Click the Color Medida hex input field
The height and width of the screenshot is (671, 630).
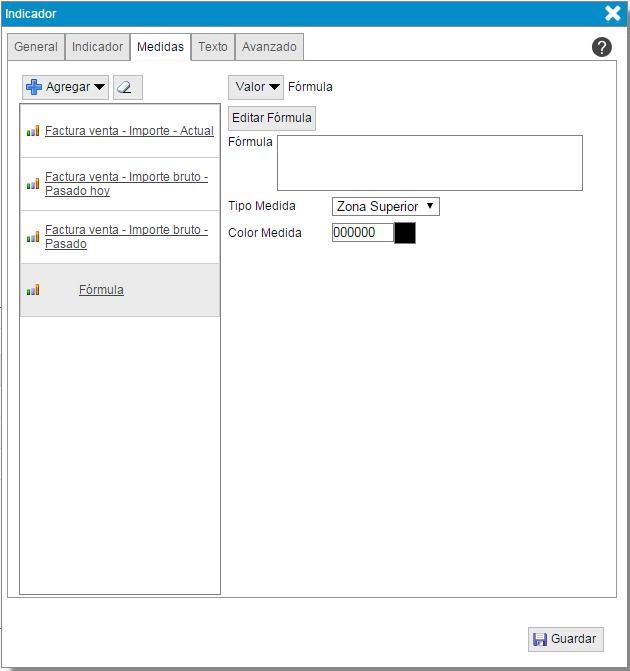362,233
